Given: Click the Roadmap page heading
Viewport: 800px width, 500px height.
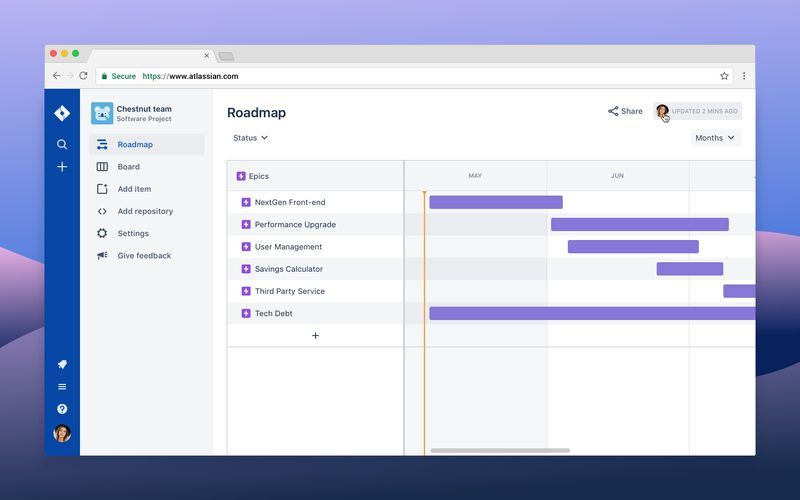Looking at the screenshot, I should [x=256, y=113].
